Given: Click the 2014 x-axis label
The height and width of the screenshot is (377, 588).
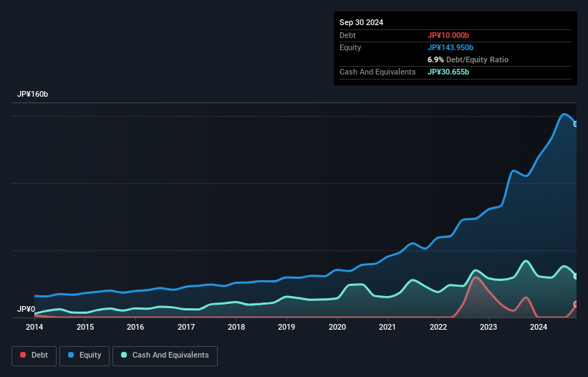Looking at the screenshot, I should (34, 328).
